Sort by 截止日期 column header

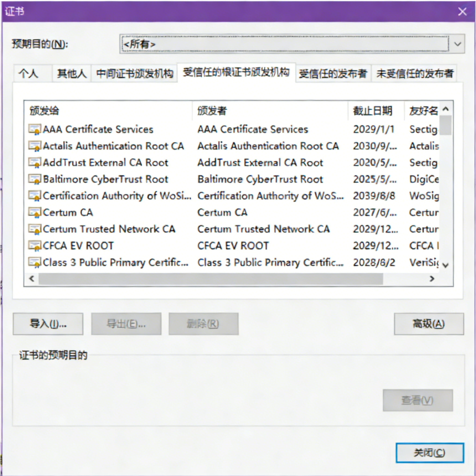(372, 111)
